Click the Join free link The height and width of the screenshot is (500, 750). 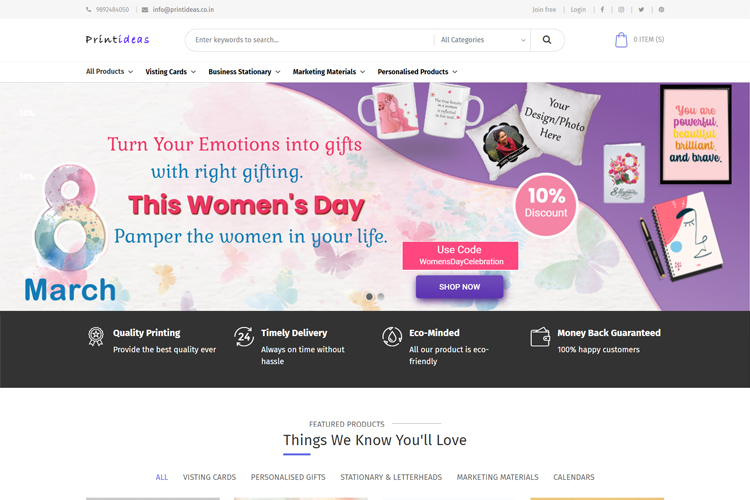544,9
